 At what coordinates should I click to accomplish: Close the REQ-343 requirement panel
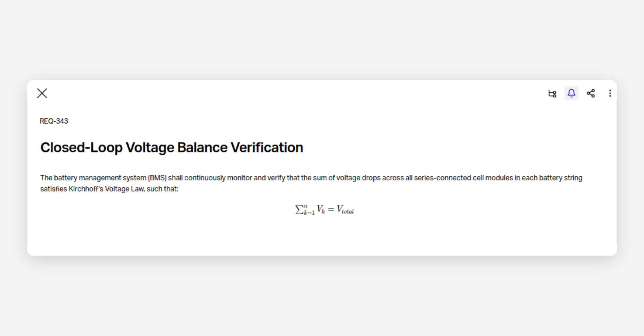click(42, 93)
